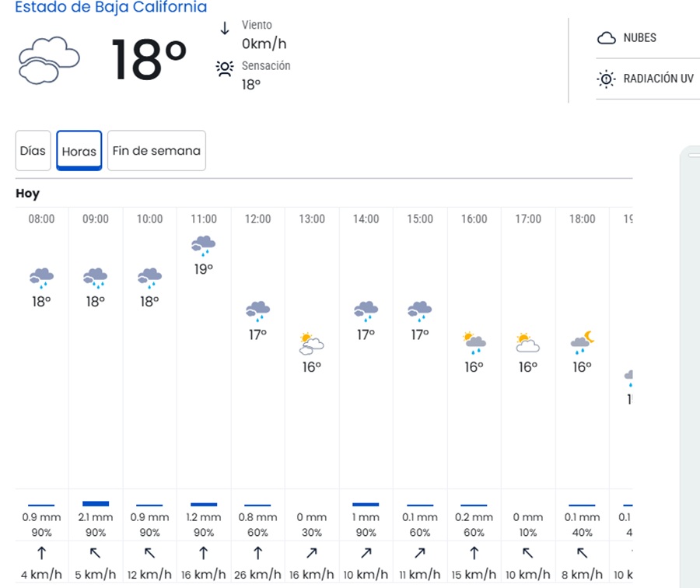Click the wind direction arrow under 08:00
The width and height of the screenshot is (700, 588).
tap(41, 553)
